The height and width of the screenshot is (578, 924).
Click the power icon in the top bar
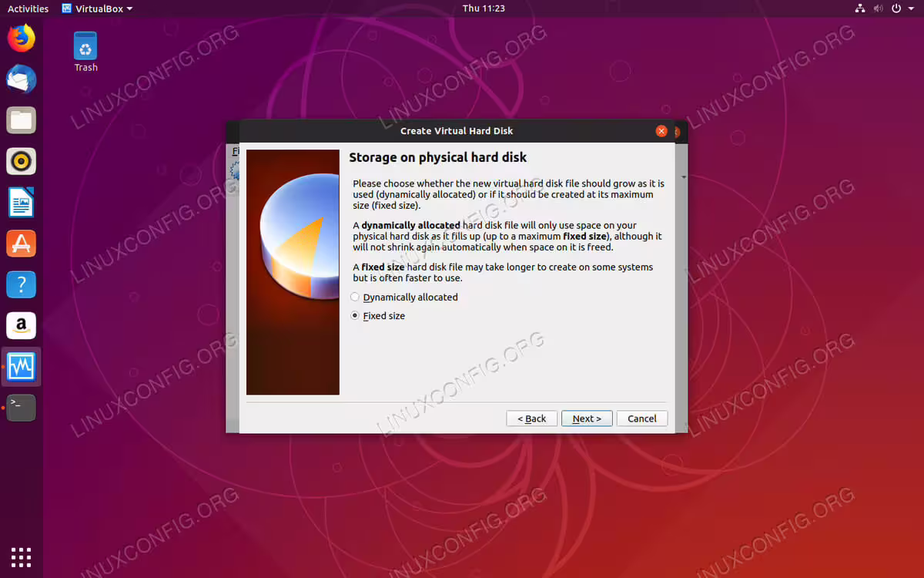[x=896, y=8]
